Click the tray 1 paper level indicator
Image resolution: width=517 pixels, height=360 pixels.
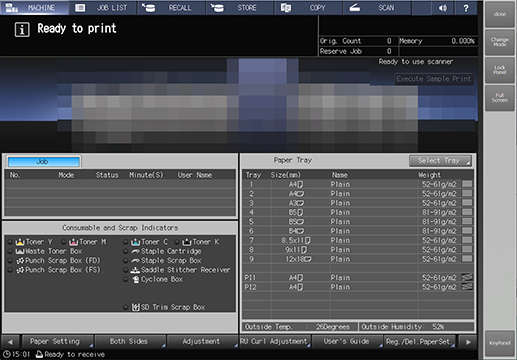(467, 184)
